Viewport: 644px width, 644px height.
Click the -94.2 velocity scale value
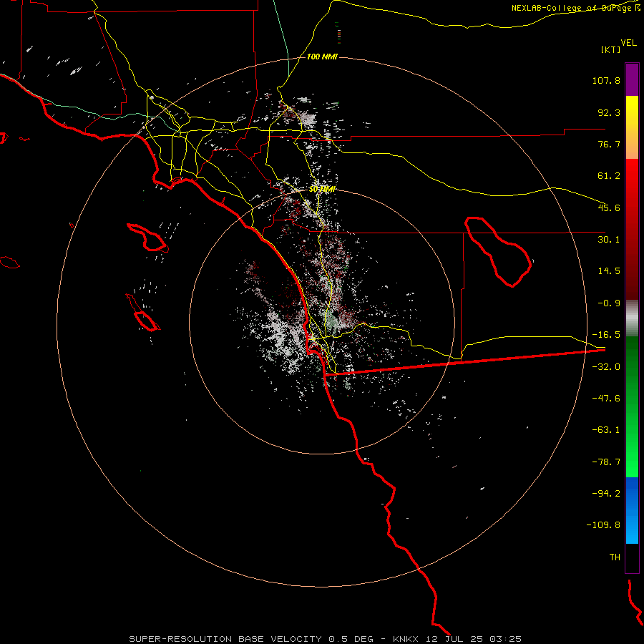(606, 494)
